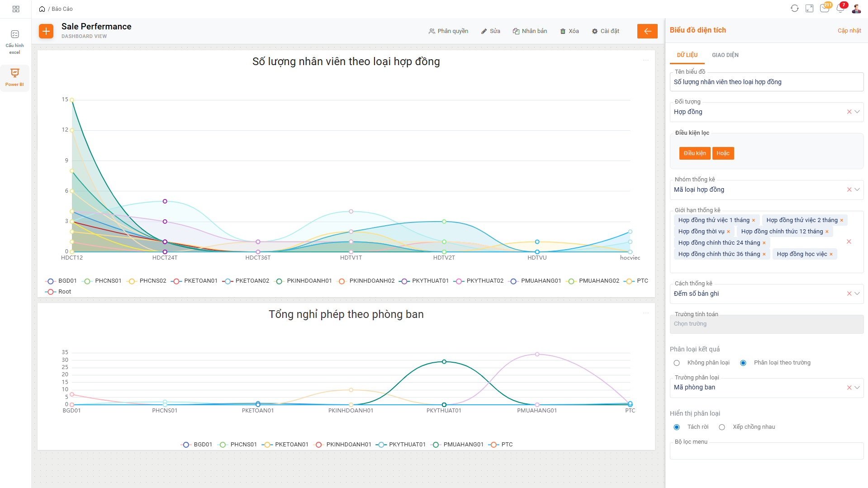Viewport: 868px width, 488px height.
Task: Expand the Trường phân loại dropdown
Action: click(x=857, y=387)
